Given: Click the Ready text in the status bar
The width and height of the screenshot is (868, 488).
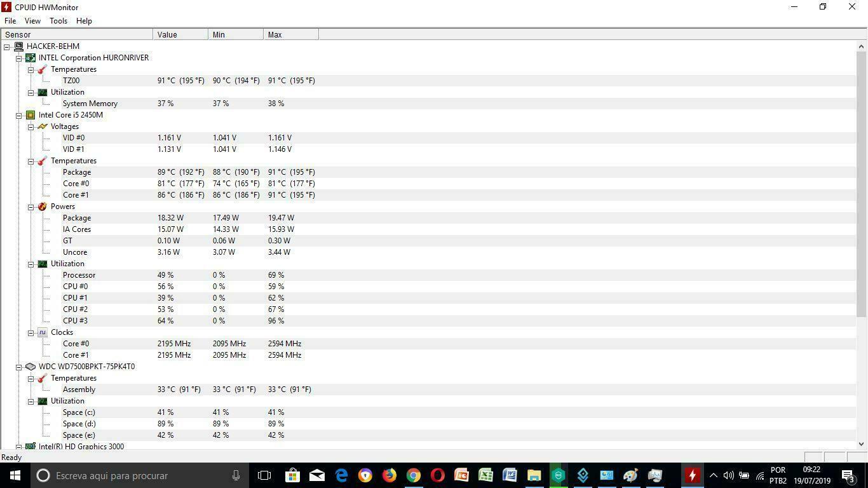Looking at the screenshot, I should tap(11, 457).
